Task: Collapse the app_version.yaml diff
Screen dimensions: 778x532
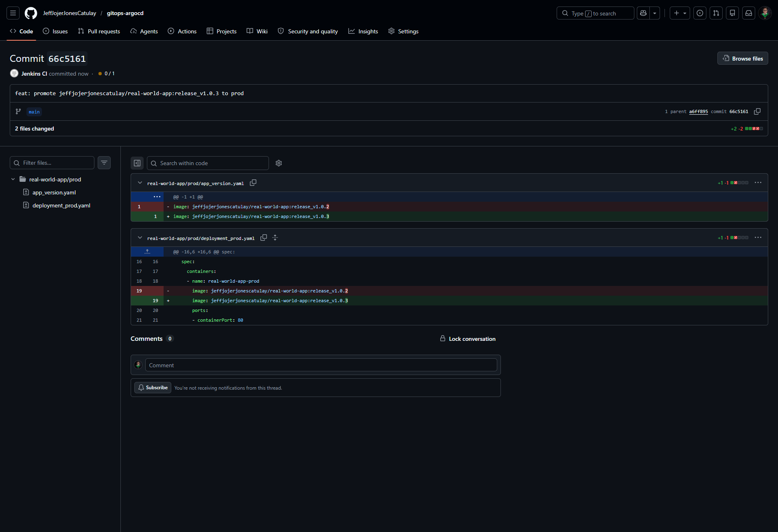Action: coord(140,183)
